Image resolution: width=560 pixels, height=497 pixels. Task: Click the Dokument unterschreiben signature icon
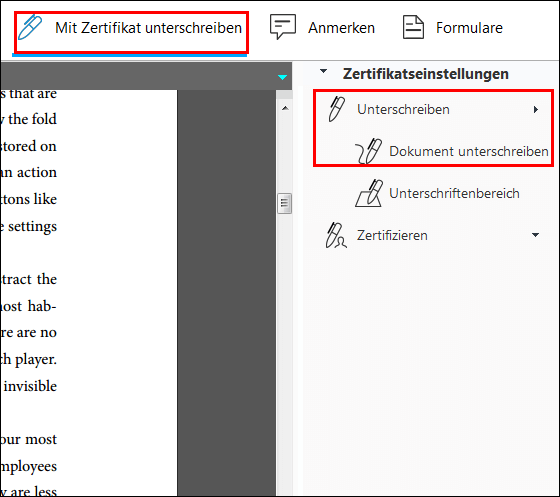tap(369, 151)
